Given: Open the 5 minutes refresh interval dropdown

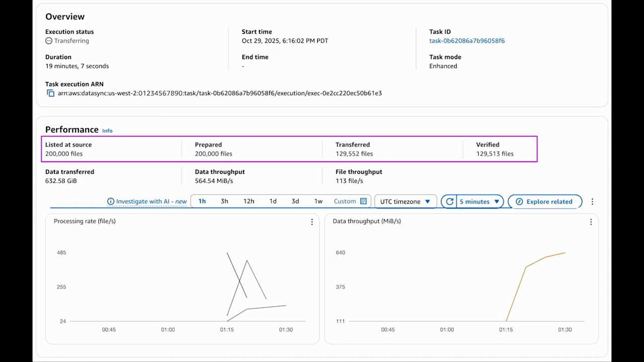Looking at the screenshot, I should (480, 202).
